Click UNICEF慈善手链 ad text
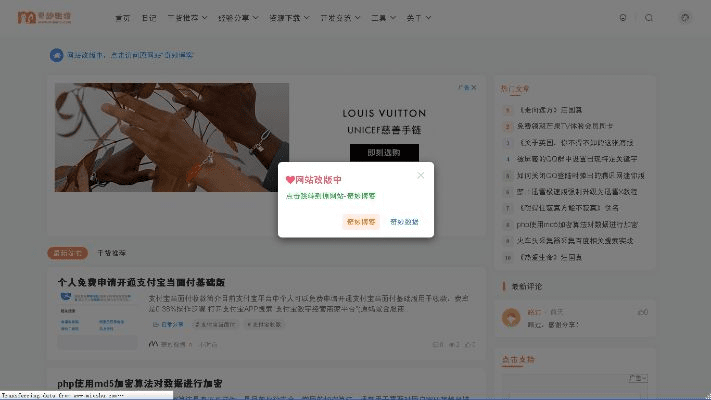 (384, 130)
